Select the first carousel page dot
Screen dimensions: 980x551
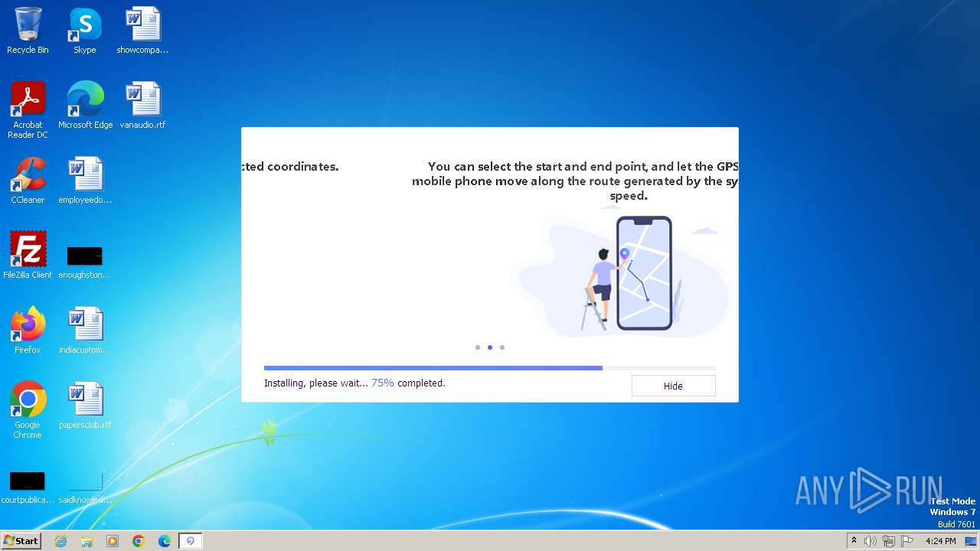coord(478,347)
